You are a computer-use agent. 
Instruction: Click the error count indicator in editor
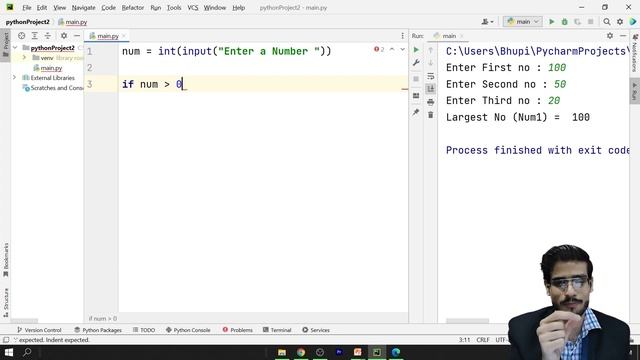[379, 49]
